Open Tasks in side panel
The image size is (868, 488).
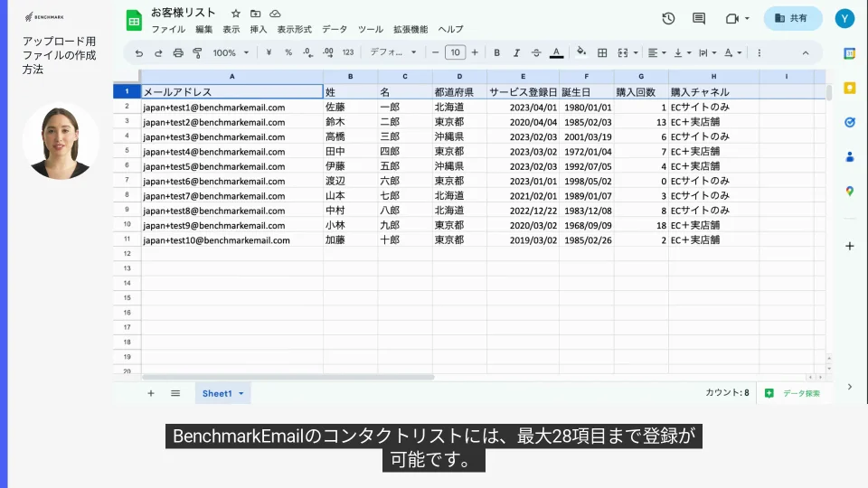tap(850, 122)
